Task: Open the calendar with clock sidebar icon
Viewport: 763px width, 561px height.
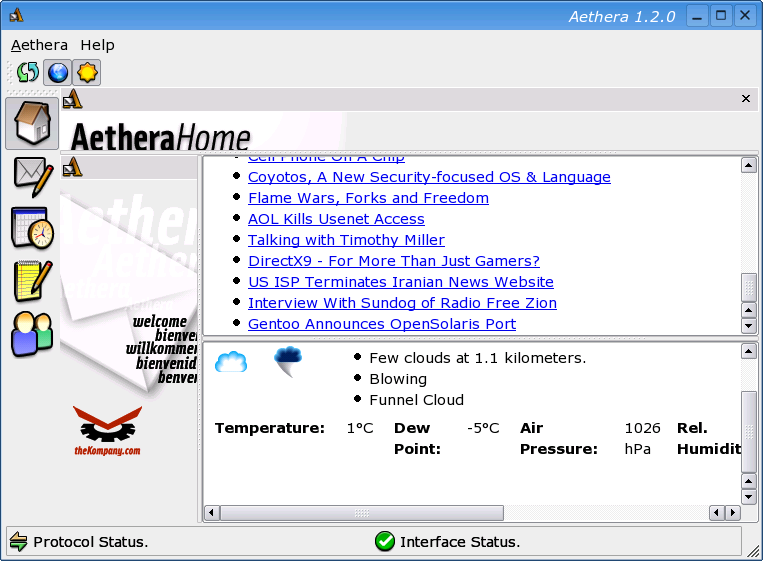Action: pos(32,228)
